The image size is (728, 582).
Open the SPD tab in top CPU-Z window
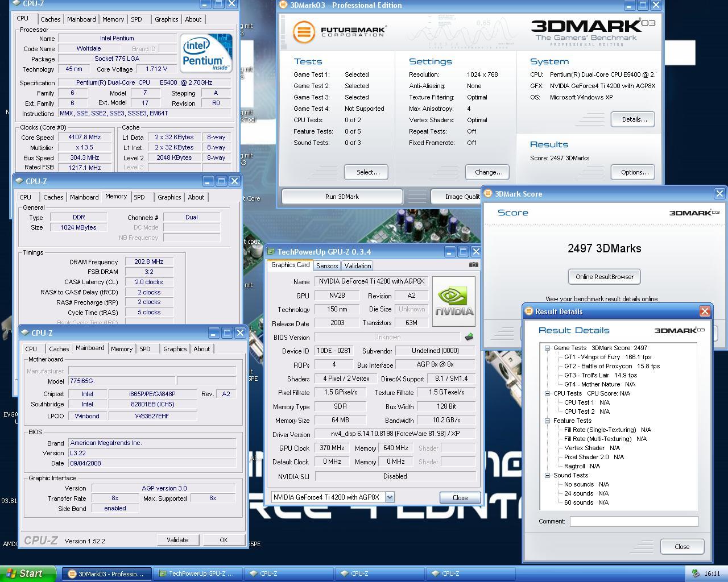tap(136, 19)
